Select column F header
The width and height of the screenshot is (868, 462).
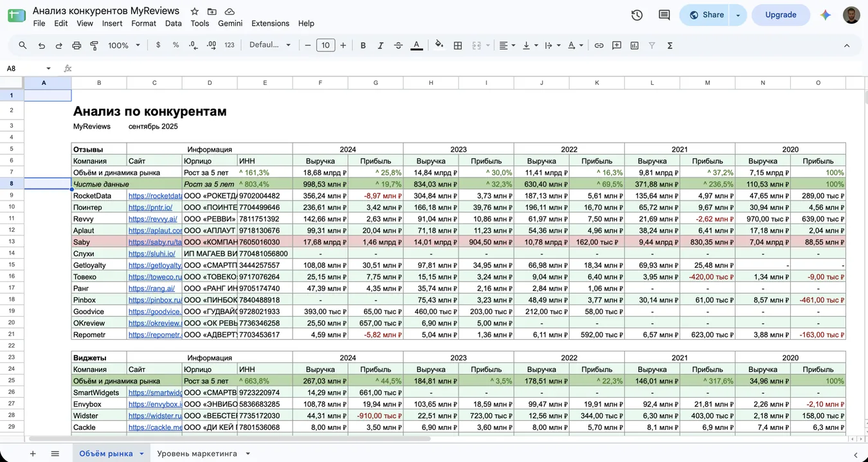320,83
